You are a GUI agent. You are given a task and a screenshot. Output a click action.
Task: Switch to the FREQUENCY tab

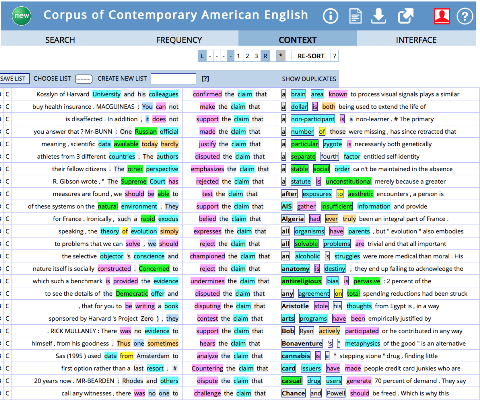[179, 40]
